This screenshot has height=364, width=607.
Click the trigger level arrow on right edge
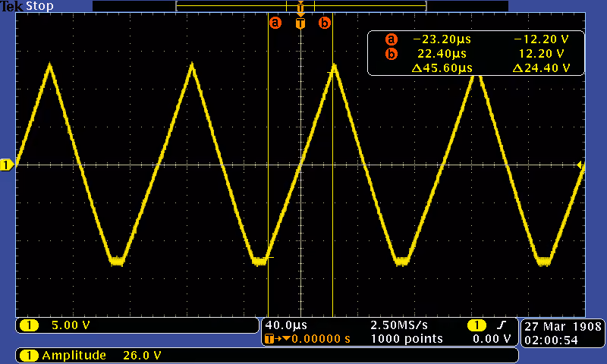[x=580, y=165]
